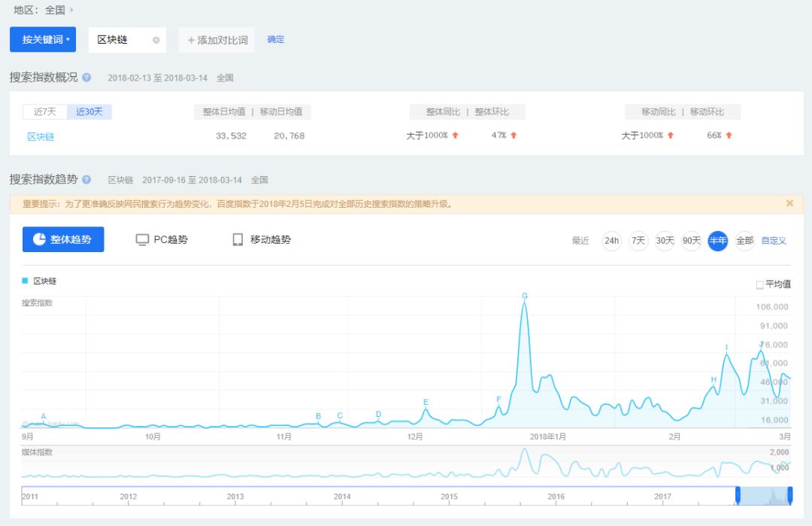The width and height of the screenshot is (812, 526).
Task: Click the help icon beside 搜索指数趋势
Action: (x=87, y=180)
